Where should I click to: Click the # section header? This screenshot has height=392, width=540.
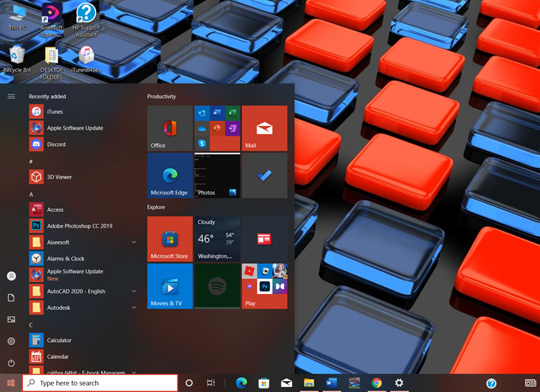pyautogui.click(x=31, y=162)
